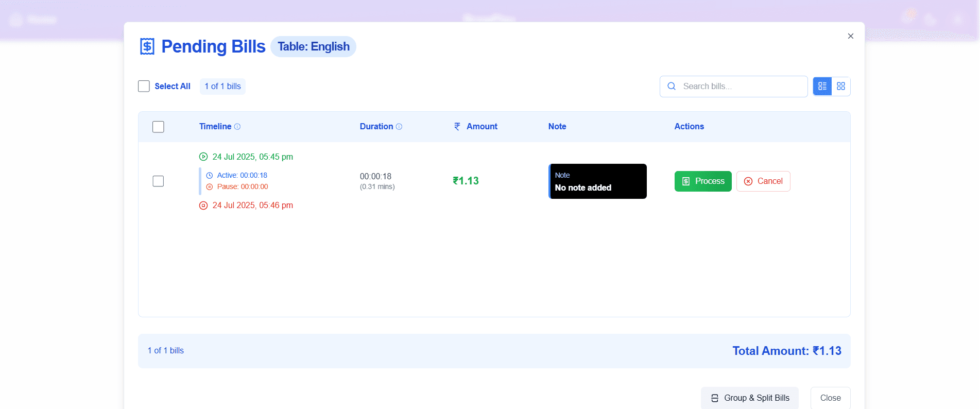
Task: Click the green start-time play icon
Action: (x=203, y=157)
